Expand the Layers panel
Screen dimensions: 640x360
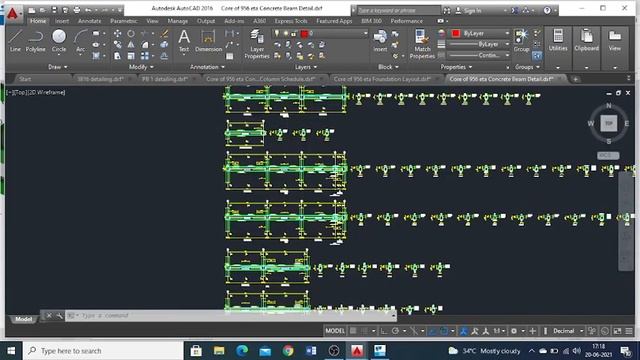(x=306, y=67)
